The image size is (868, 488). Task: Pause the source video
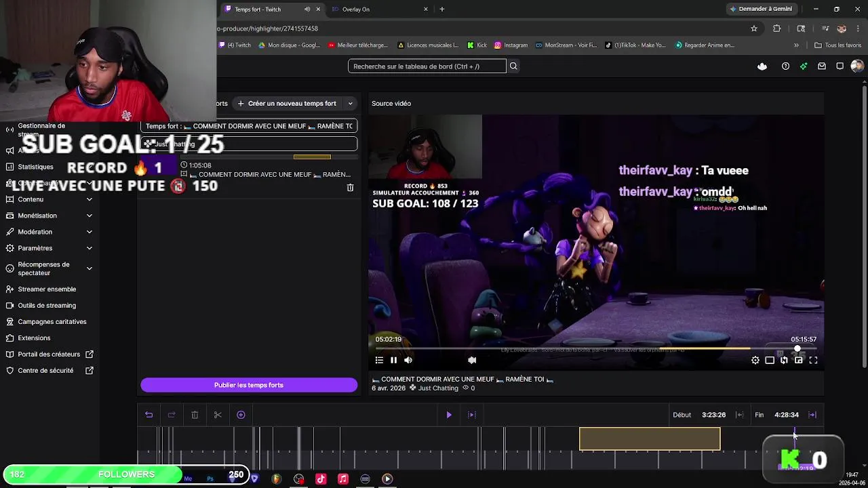click(393, 361)
